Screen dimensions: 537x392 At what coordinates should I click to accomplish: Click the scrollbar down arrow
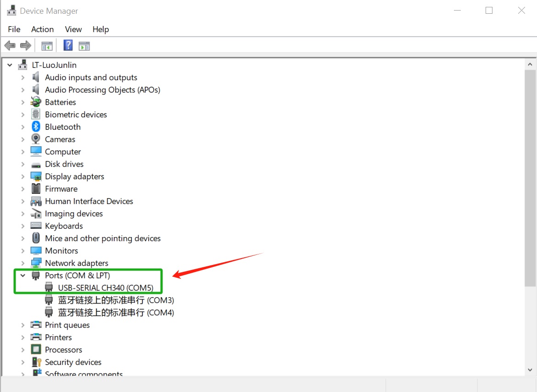click(530, 370)
